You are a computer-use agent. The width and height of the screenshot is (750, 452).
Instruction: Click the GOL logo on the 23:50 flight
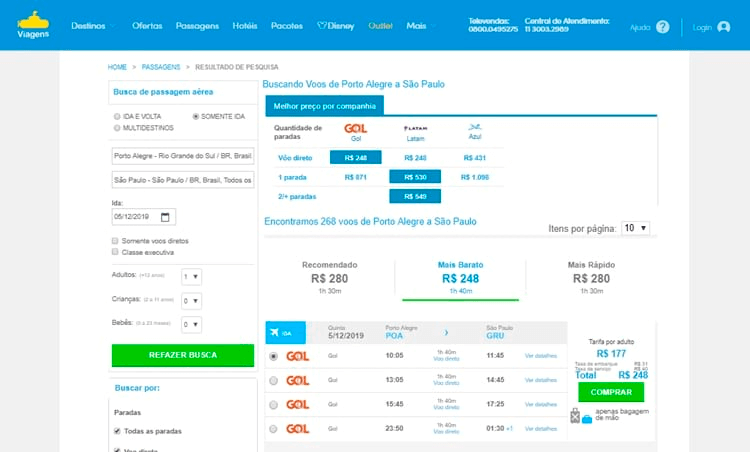coord(298,429)
